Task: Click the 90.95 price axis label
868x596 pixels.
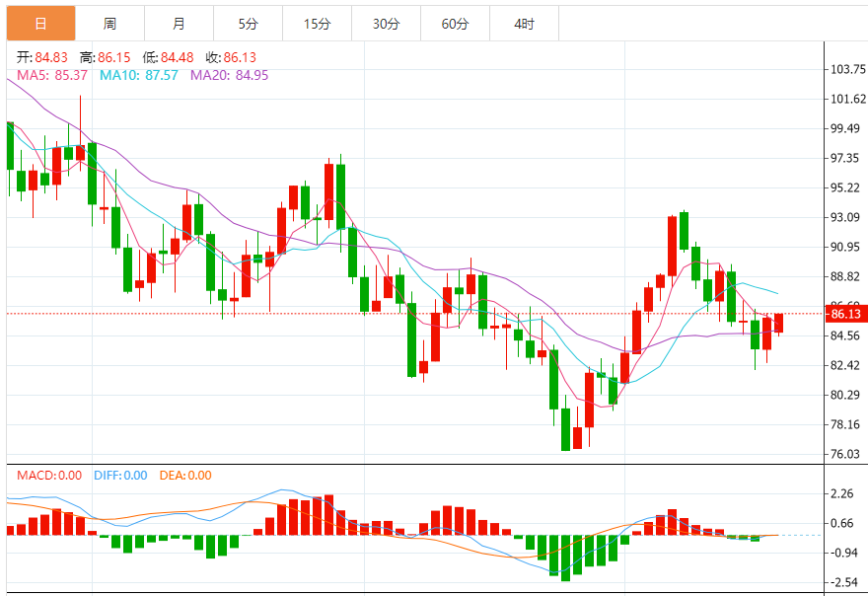Action: [845, 247]
